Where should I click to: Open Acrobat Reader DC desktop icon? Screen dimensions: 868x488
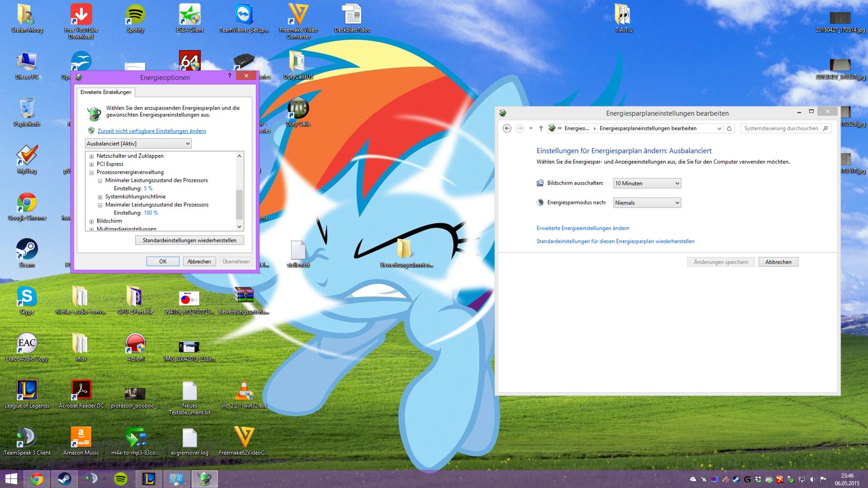click(x=81, y=395)
